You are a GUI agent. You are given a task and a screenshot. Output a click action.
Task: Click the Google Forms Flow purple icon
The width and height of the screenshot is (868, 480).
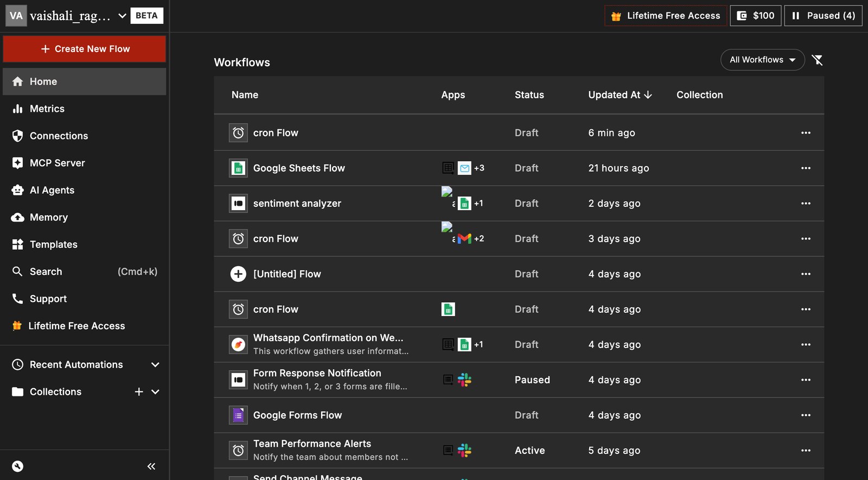tap(238, 415)
